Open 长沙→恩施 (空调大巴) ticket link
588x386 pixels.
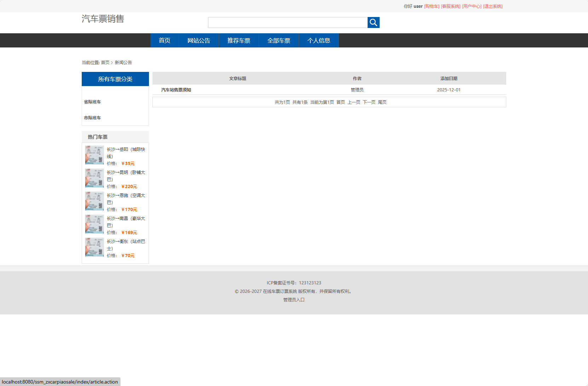[x=126, y=199]
